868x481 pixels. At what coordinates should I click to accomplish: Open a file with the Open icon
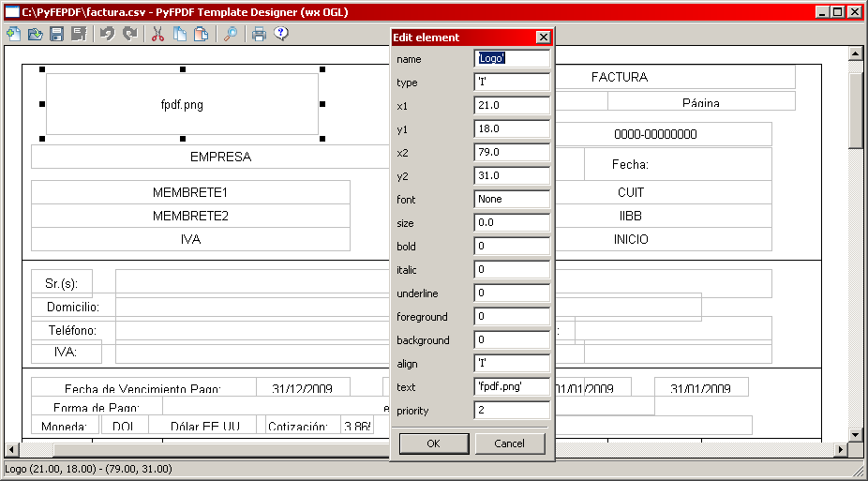point(36,34)
